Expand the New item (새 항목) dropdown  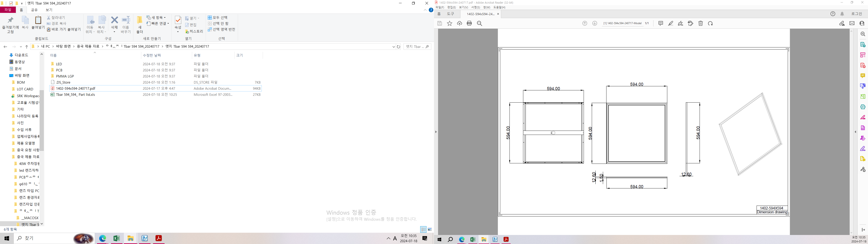pos(156,18)
